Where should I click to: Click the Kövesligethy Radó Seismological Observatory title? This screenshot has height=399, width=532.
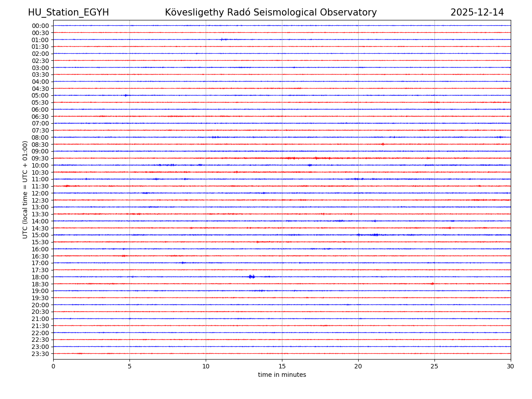tap(270, 12)
